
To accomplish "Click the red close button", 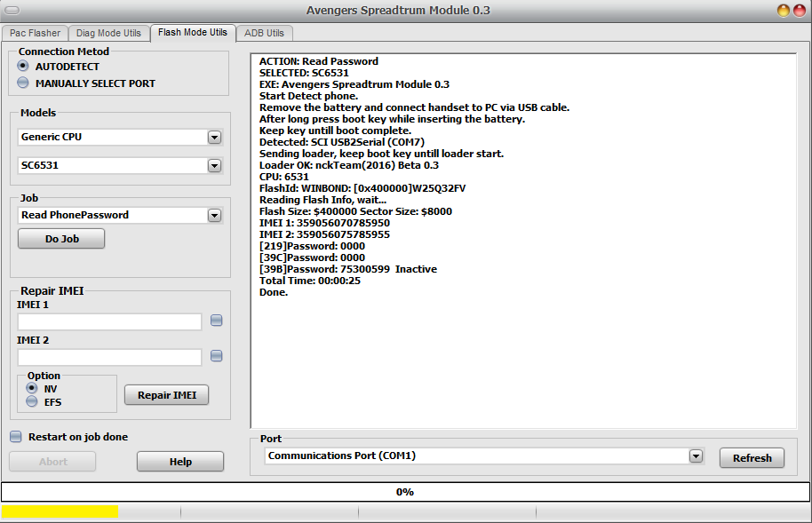I will [800, 11].
